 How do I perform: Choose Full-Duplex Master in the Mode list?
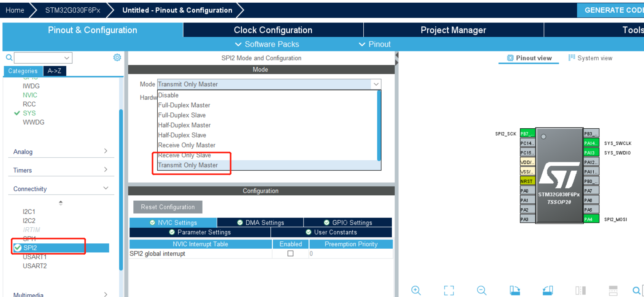(267, 105)
